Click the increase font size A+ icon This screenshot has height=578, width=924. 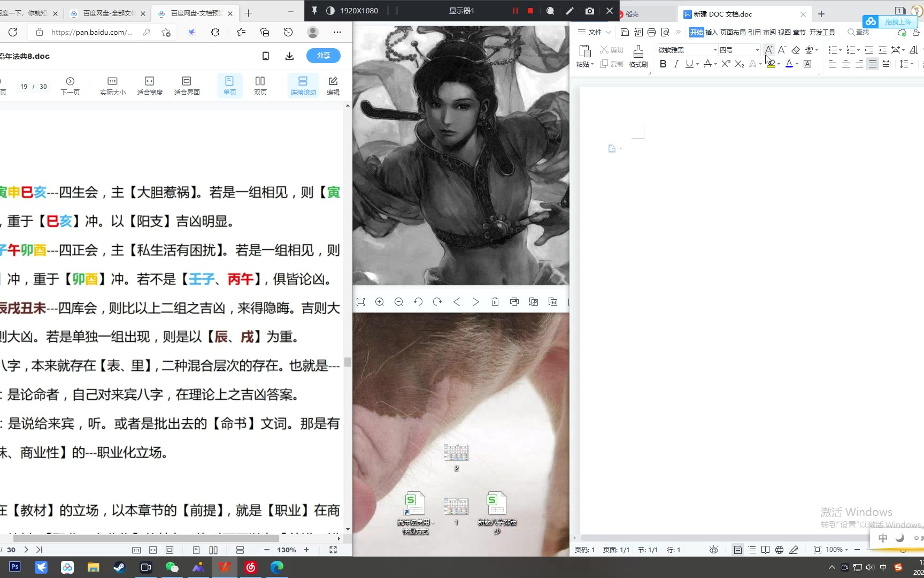click(x=768, y=50)
